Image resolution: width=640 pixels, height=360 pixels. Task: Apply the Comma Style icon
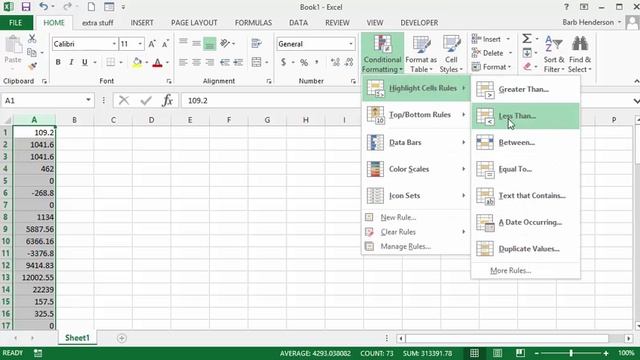[317, 62]
